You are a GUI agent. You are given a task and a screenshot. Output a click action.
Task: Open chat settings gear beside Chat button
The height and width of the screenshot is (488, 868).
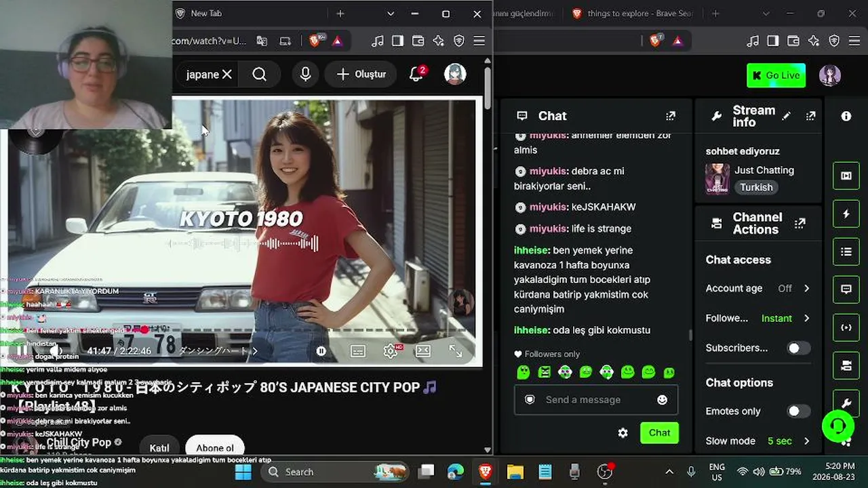pos(623,433)
